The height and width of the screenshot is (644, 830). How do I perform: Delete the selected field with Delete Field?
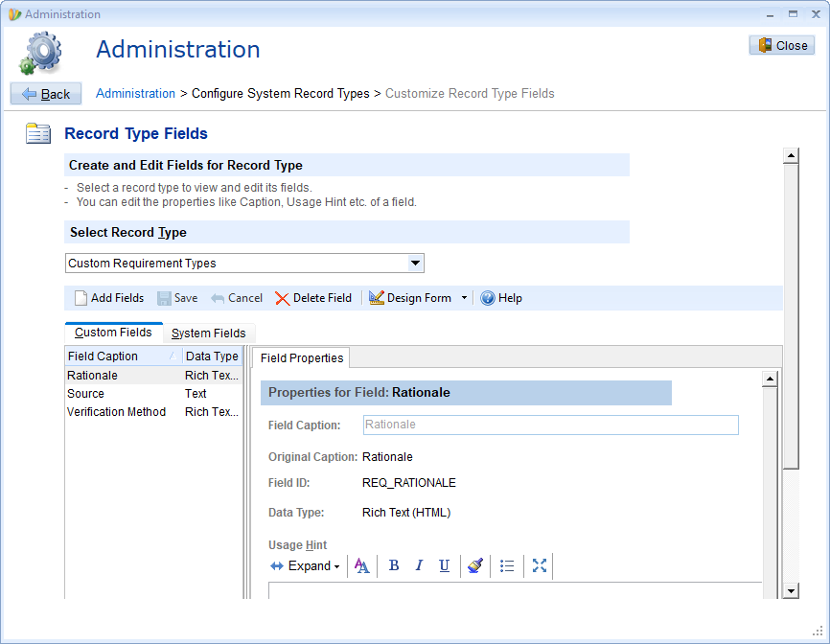[313, 298]
